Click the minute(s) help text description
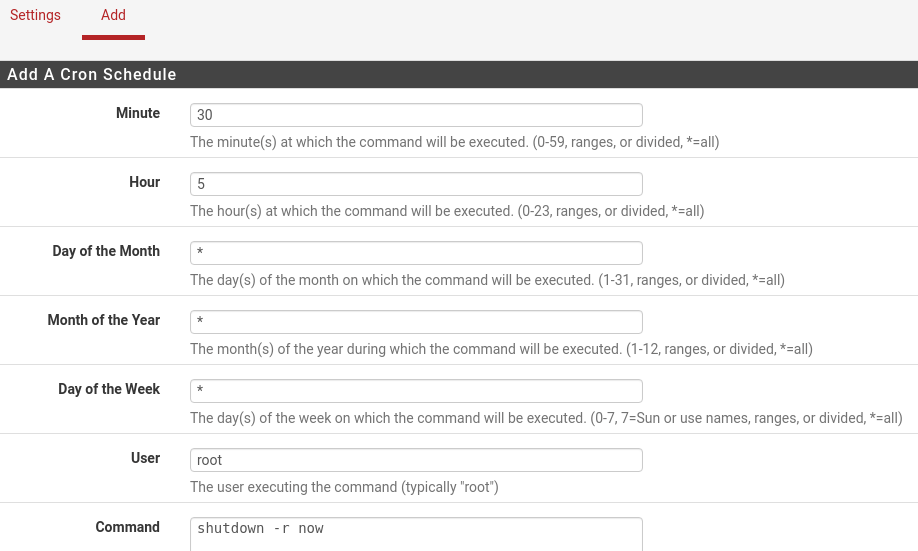Image resolution: width=918 pixels, height=551 pixels. [454, 142]
